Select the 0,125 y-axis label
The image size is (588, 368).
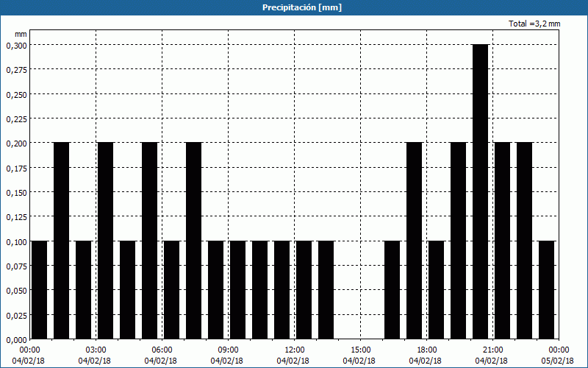coord(16,217)
